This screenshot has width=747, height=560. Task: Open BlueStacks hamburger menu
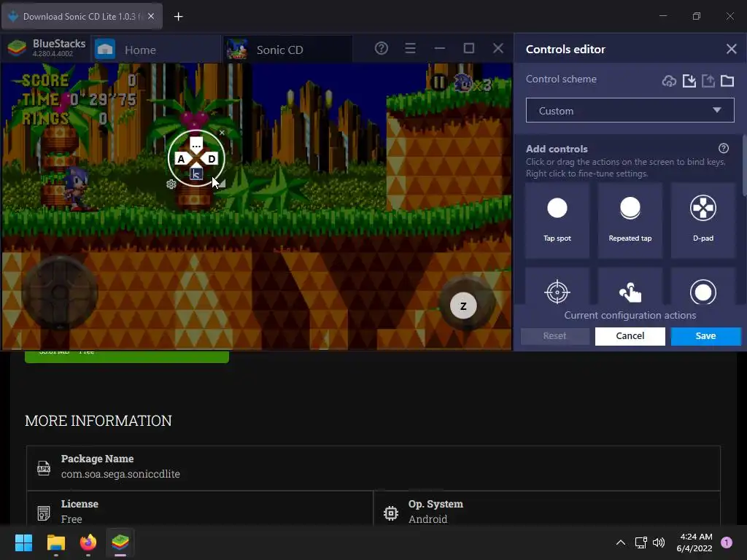point(410,48)
